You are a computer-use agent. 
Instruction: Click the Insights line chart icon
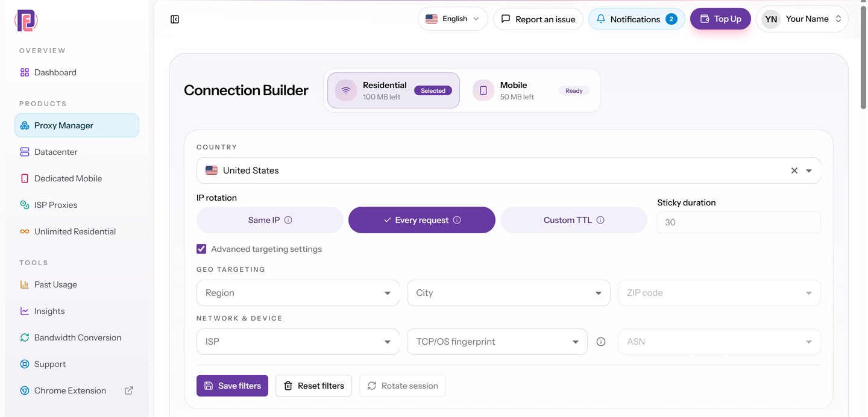[x=25, y=311]
